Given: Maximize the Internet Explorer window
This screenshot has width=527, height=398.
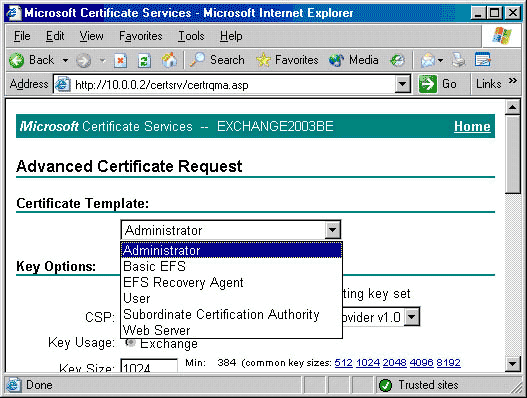Looking at the screenshot, I should 495,13.
